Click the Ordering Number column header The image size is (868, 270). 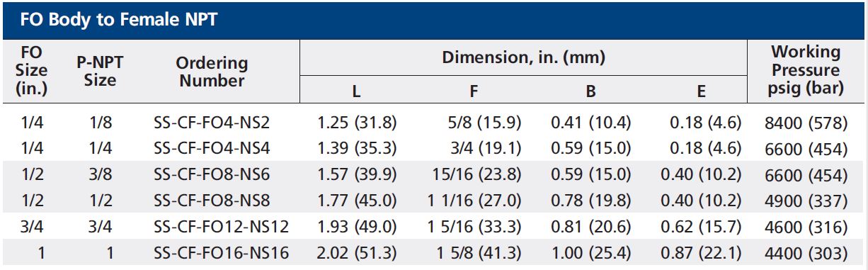pyautogui.click(x=212, y=72)
